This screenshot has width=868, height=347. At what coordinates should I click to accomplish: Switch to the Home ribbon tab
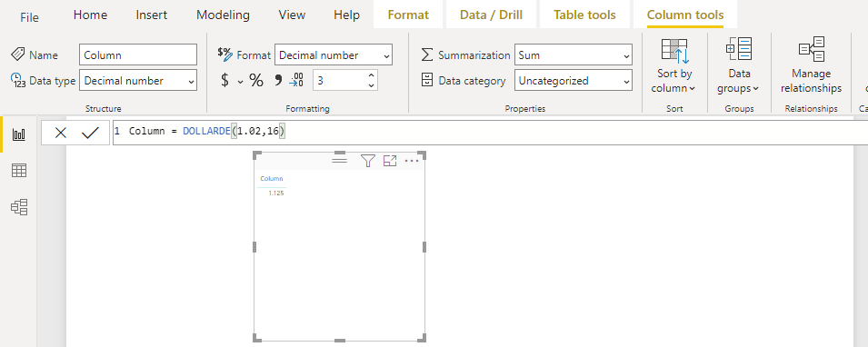[x=90, y=15]
